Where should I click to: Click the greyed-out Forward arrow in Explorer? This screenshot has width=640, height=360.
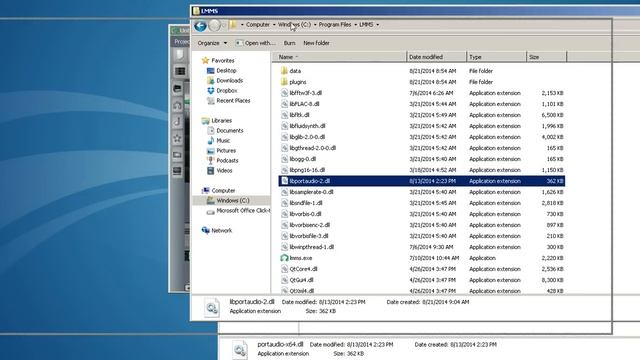tap(214, 26)
